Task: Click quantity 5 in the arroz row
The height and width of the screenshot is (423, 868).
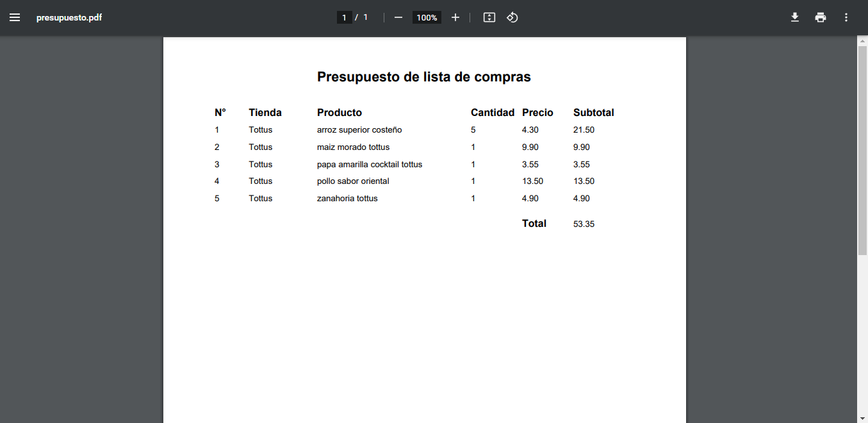Action: [x=473, y=129]
